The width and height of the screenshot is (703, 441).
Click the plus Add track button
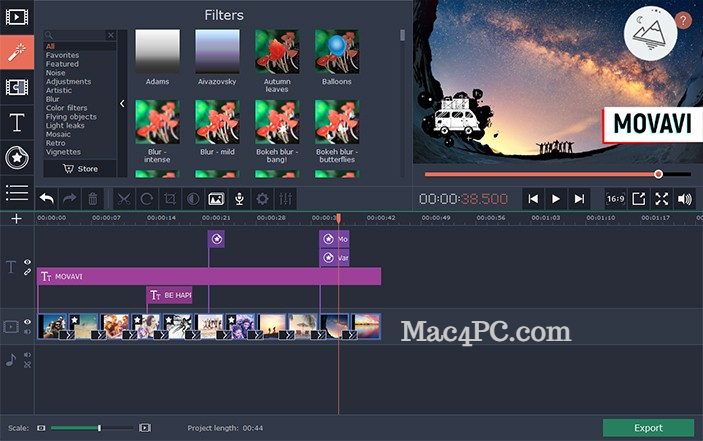click(x=17, y=219)
